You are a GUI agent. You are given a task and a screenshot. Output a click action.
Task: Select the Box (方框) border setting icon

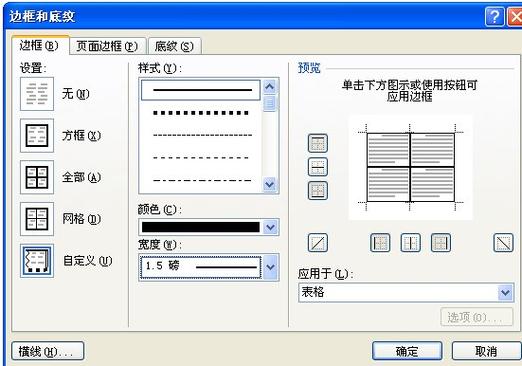coord(37,136)
